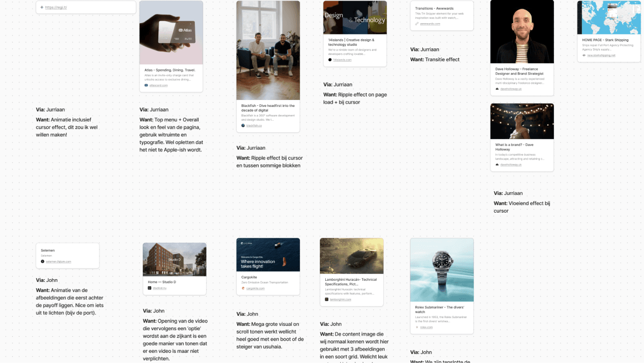
Task: Click the note 'Want: Ripple effect bij cursor'
Action: click(270, 162)
